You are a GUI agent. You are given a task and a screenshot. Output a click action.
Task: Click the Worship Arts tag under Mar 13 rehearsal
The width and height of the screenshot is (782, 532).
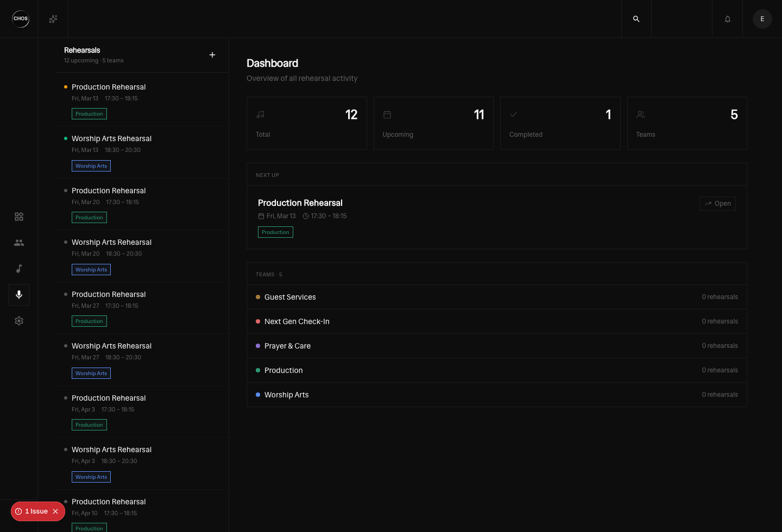point(91,166)
